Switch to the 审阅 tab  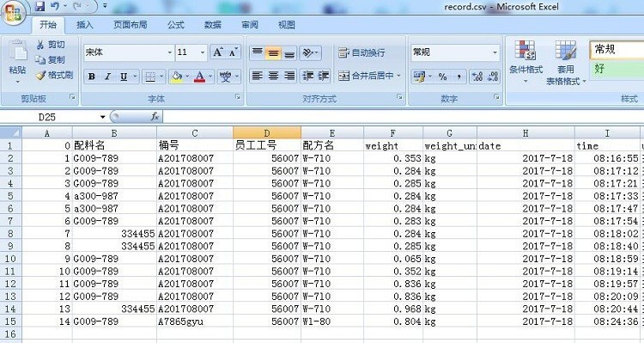(250, 25)
